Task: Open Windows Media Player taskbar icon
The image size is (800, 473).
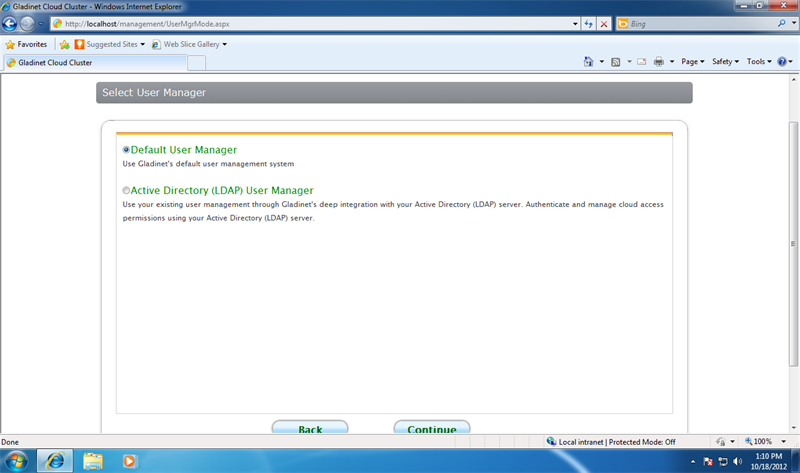Action: (130, 461)
